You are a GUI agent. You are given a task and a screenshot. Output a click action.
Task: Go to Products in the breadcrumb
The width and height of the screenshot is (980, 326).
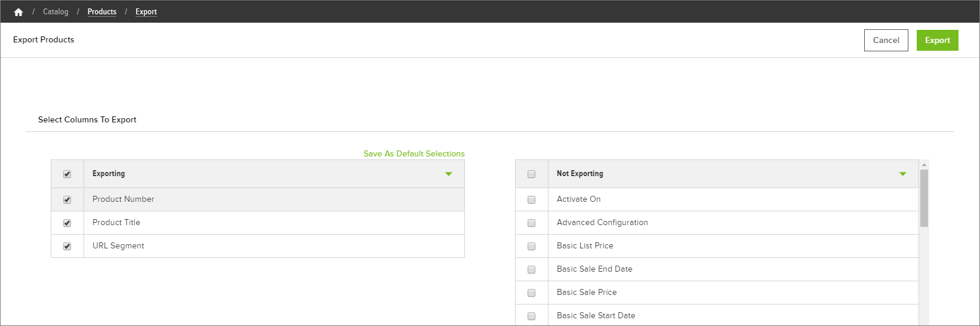click(102, 12)
